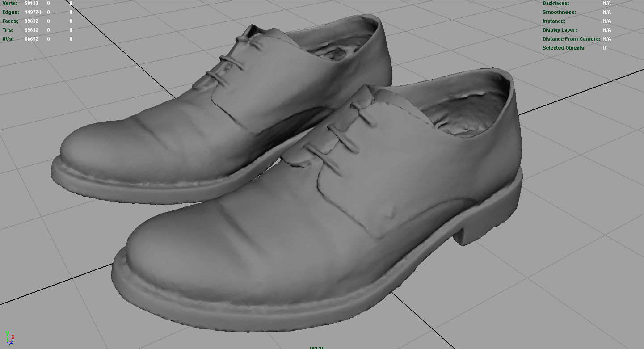Click the "Distance From Camera:" label
The height and width of the screenshot is (349, 644).
coord(571,39)
